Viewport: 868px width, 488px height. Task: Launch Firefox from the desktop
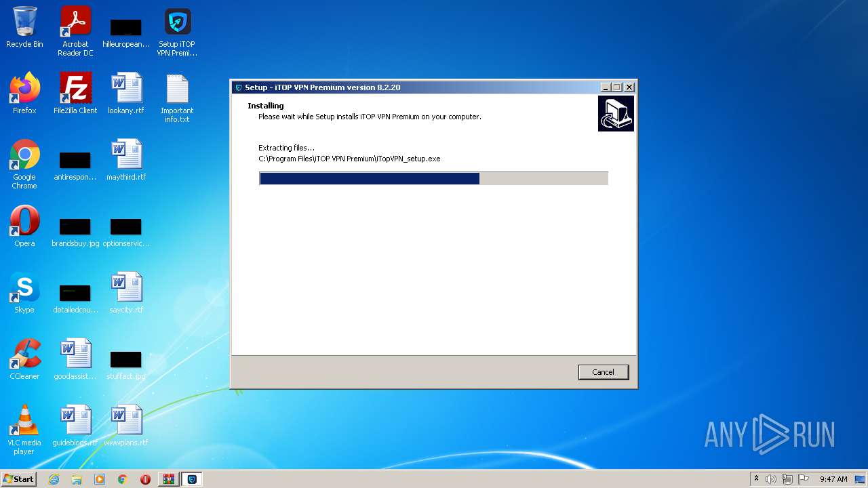coord(24,94)
